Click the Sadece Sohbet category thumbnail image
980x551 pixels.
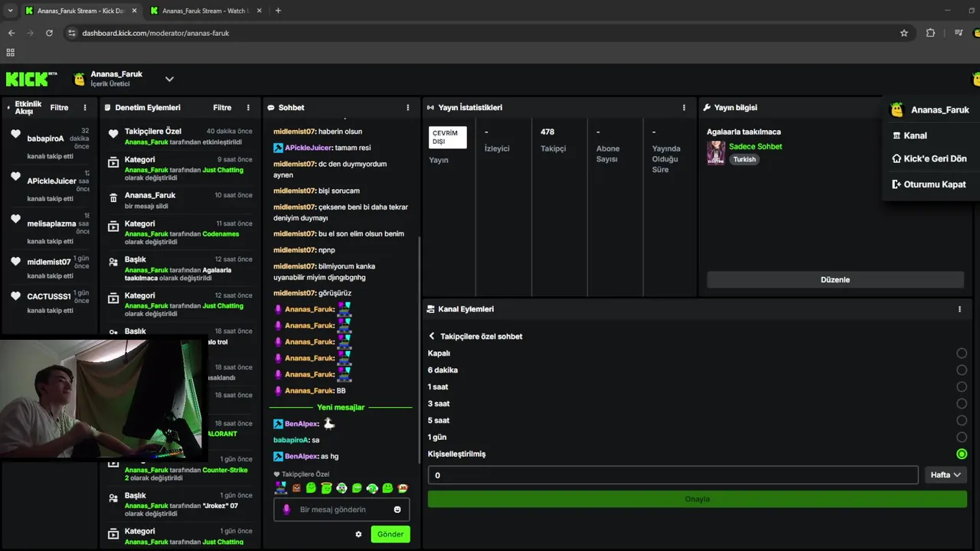point(716,152)
